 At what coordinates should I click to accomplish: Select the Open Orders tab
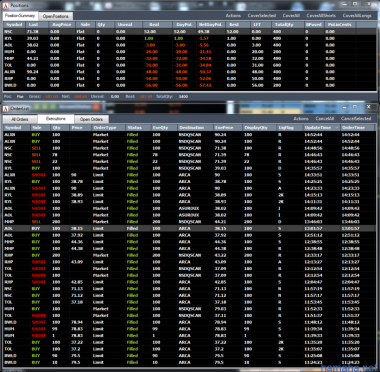(x=91, y=119)
